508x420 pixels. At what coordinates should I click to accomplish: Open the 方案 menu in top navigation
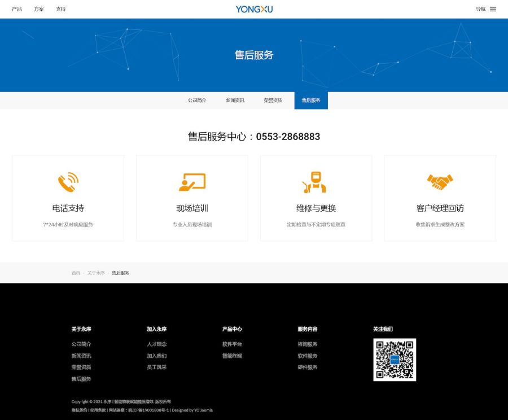(39, 9)
